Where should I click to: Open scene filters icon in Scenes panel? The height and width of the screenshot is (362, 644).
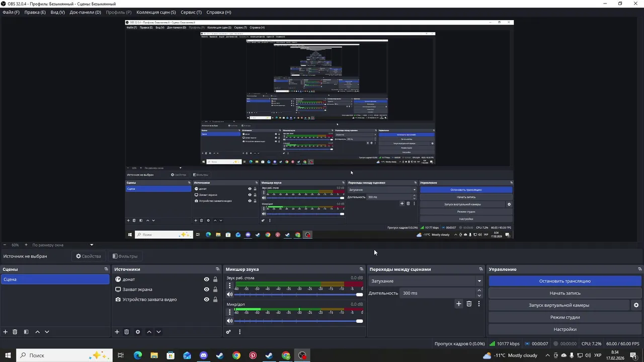coord(26,332)
